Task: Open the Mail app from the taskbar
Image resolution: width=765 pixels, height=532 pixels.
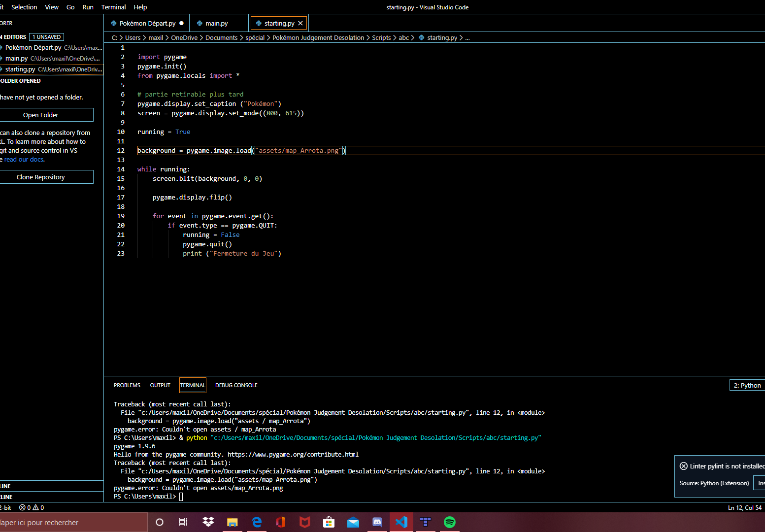Action: click(353, 522)
